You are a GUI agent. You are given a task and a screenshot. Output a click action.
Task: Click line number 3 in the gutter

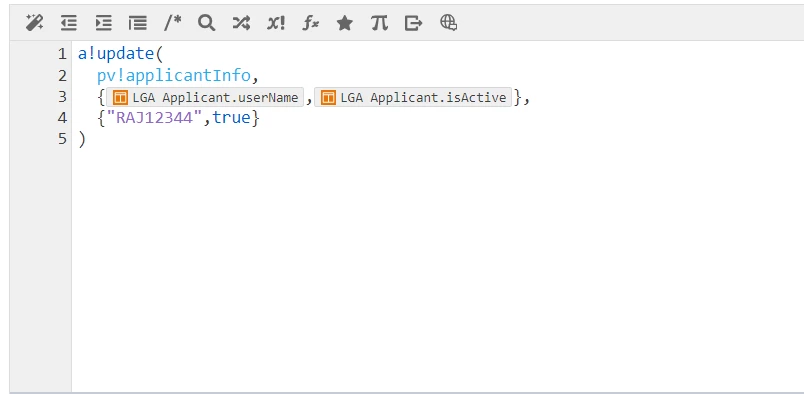(62, 96)
